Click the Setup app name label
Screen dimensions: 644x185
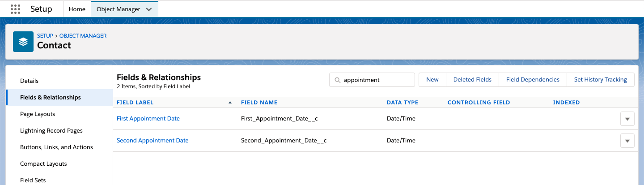(x=41, y=9)
